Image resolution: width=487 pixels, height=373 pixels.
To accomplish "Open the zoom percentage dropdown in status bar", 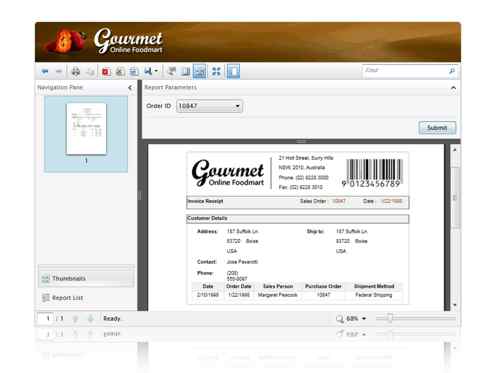I will [x=364, y=319].
